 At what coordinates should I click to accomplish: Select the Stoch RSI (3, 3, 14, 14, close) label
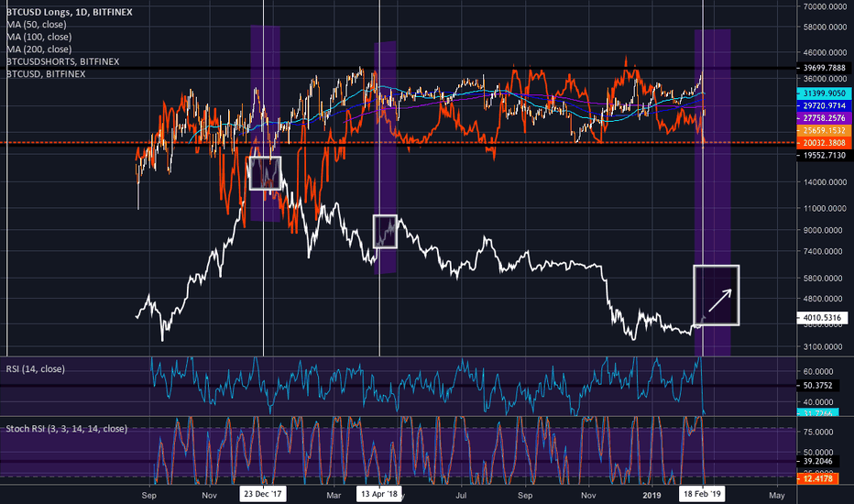67,429
